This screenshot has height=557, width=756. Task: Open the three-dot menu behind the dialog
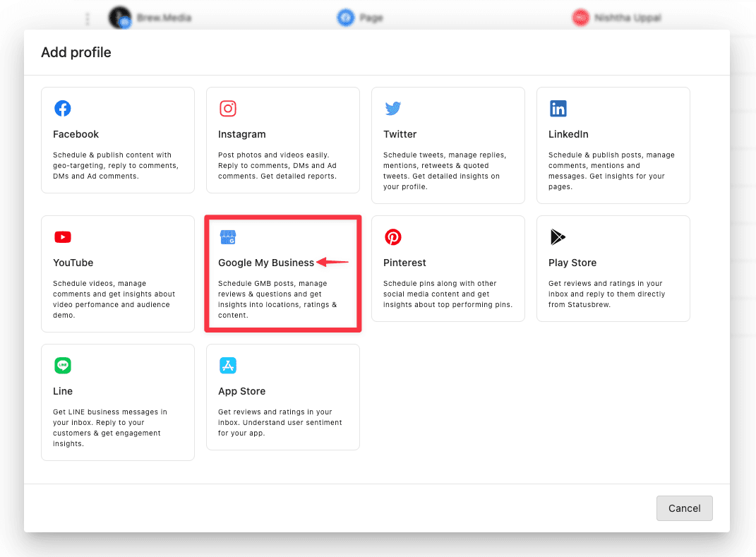[88, 19]
